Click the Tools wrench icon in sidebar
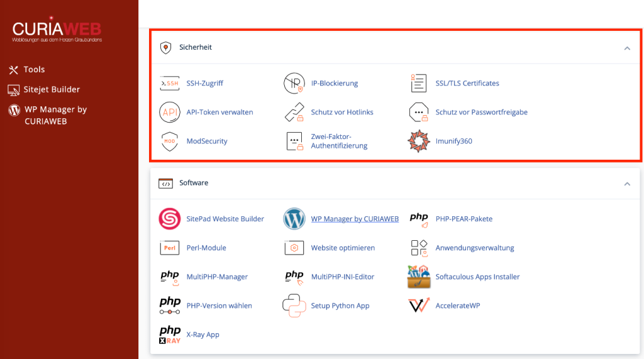644x359 pixels. [14, 70]
